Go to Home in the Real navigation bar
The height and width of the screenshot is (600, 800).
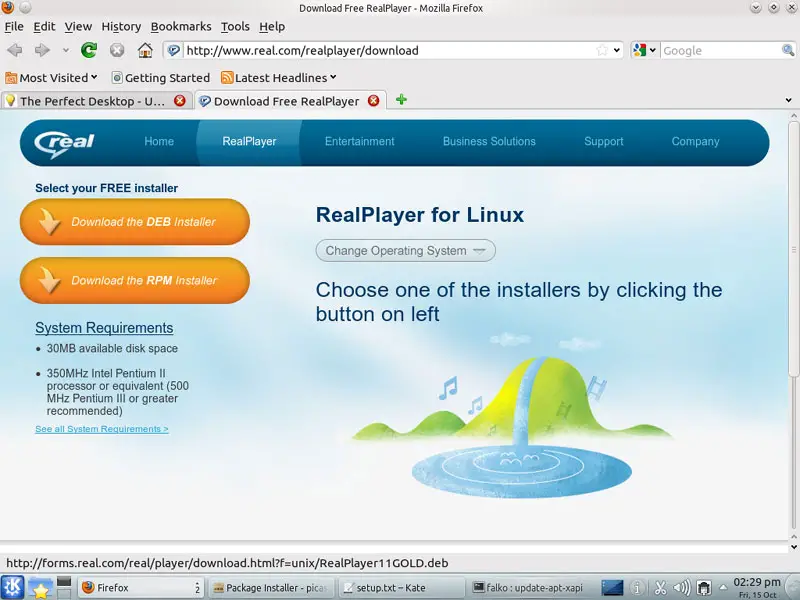tap(159, 141)
